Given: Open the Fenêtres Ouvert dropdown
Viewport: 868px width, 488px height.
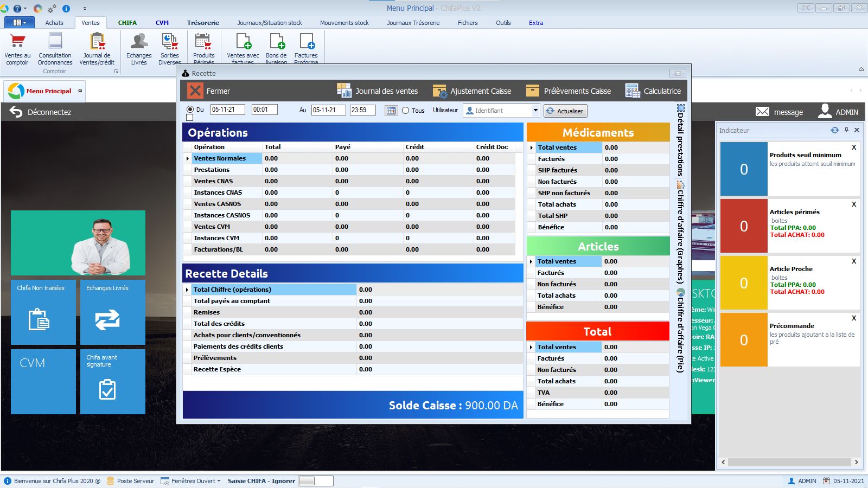Looking at the screenshot, I should [191, 481].
